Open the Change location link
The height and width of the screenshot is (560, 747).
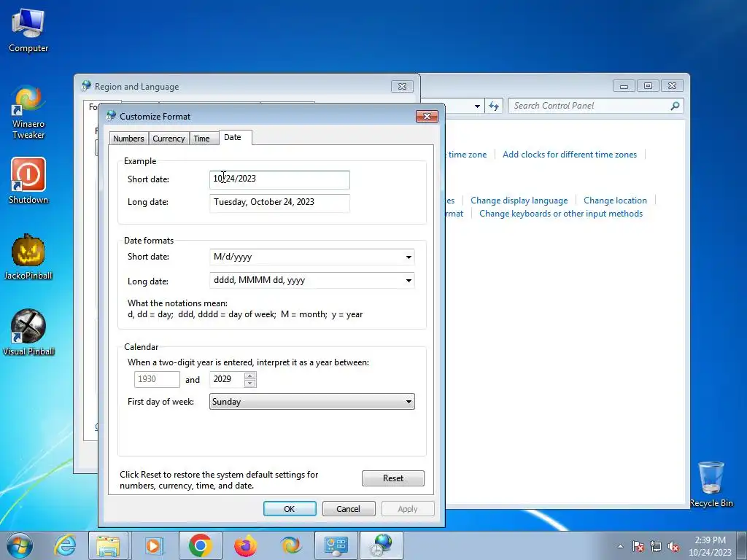pyautogui.click(x=616, y=201)
